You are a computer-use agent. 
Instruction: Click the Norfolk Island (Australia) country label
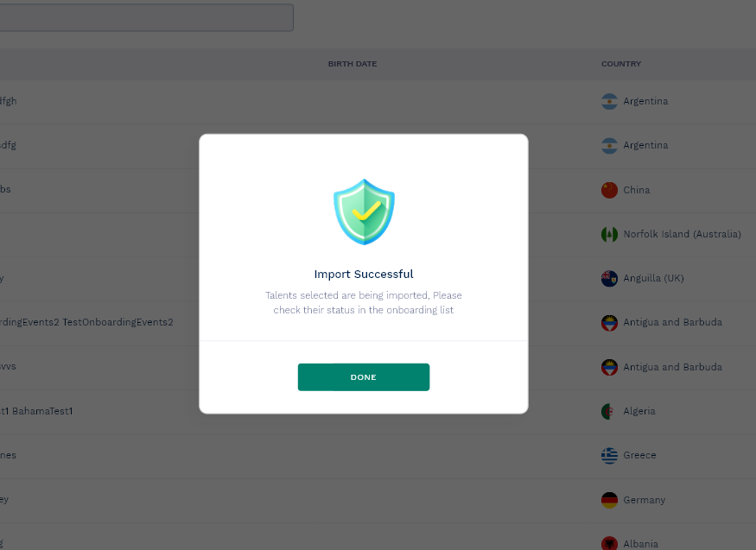tap(683, 234)
